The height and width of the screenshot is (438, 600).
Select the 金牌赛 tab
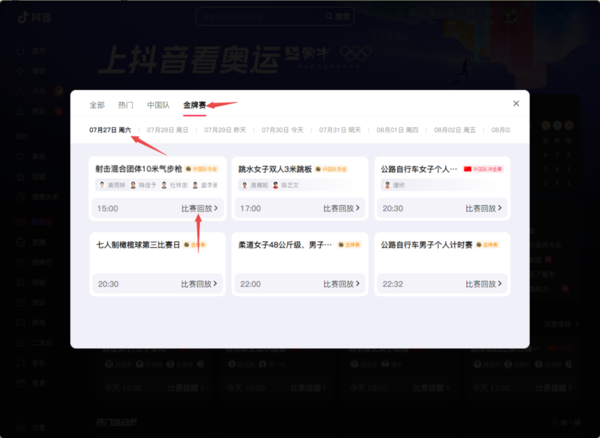[x=194, y=105]
